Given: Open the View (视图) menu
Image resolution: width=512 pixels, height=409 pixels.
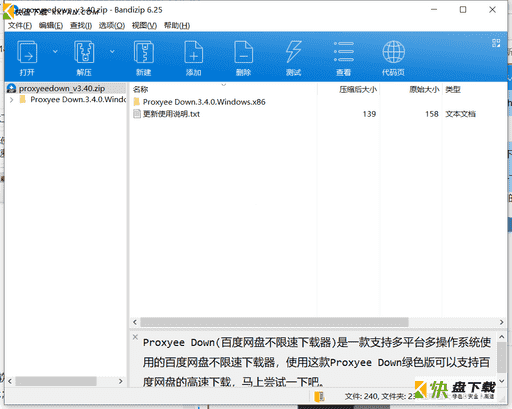Looking at the screenshot, I should [144, 26].
